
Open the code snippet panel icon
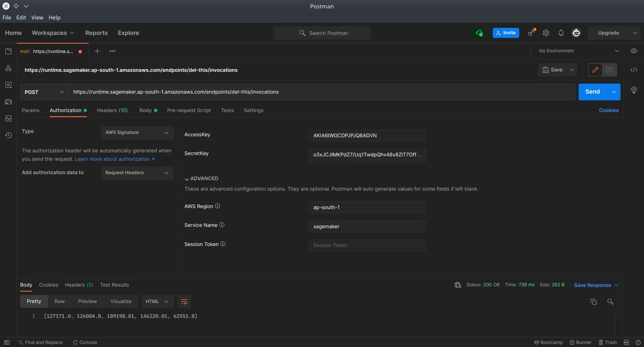634,70
